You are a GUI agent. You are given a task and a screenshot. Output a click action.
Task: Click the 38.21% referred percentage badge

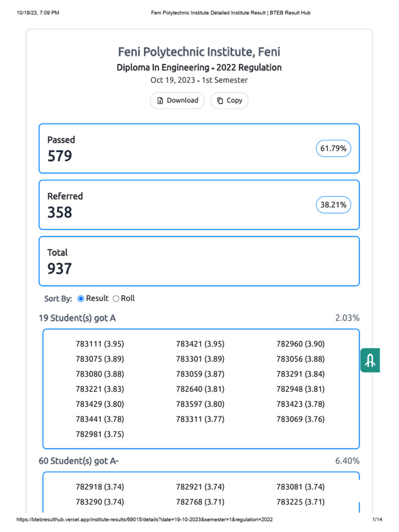[333, 205]
